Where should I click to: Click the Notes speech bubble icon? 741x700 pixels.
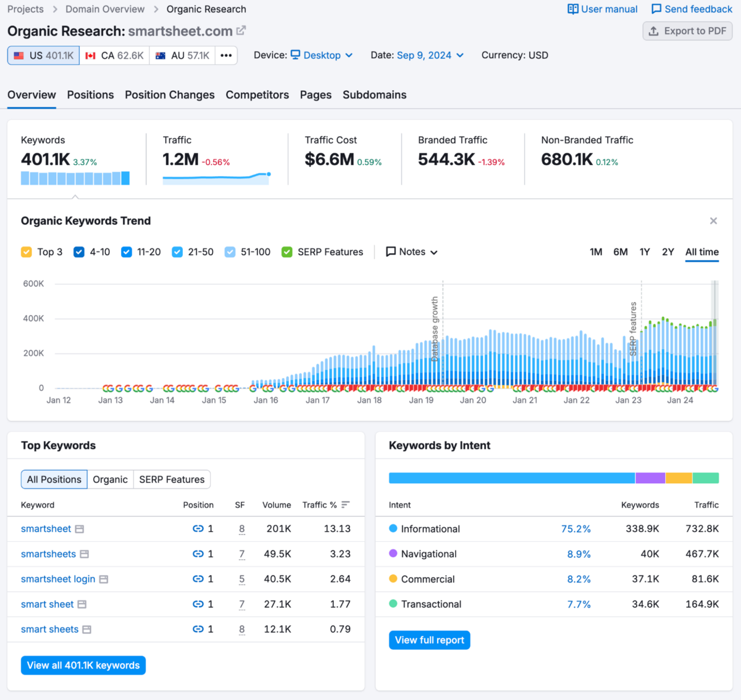(x=391, y=252)
